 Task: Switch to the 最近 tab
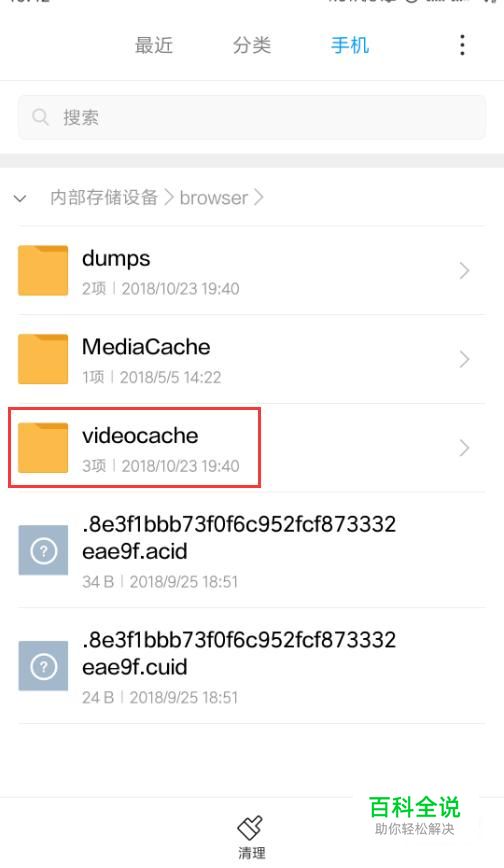pos(153,45)
